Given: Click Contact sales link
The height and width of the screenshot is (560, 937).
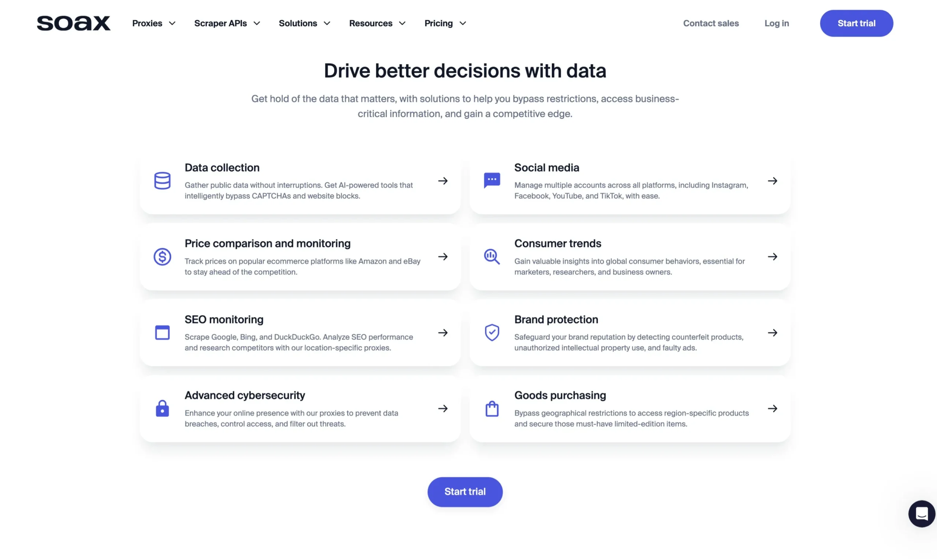Looking at the screenshot, I should [x=711, y=23].
